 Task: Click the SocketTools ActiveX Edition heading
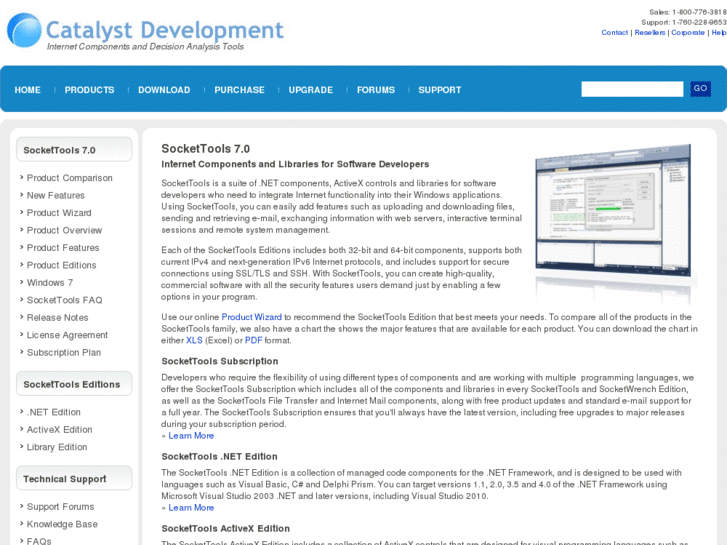[x=225, y=528]
